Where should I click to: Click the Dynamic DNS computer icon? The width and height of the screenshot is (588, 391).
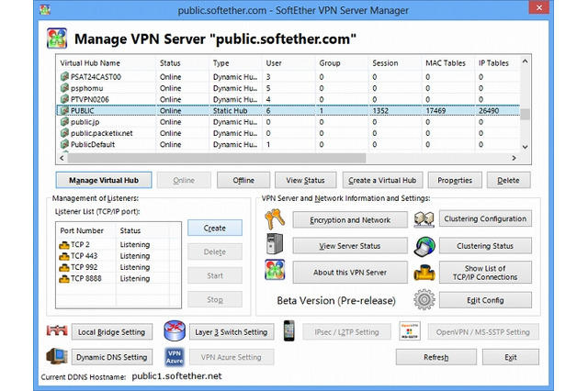(x=57, y=357)
